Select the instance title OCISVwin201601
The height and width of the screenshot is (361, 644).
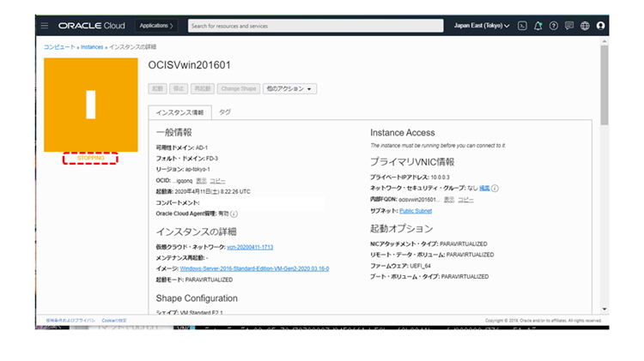[x=190, y=65]
